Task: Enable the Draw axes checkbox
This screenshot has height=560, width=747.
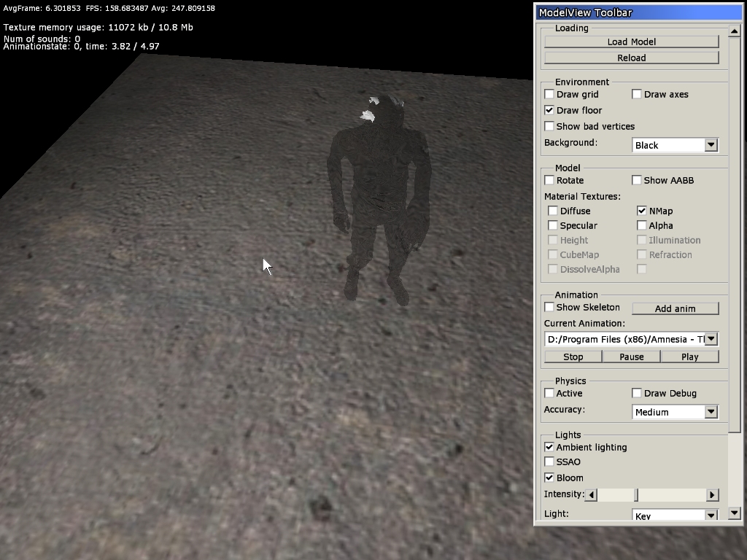Action: 637,94
